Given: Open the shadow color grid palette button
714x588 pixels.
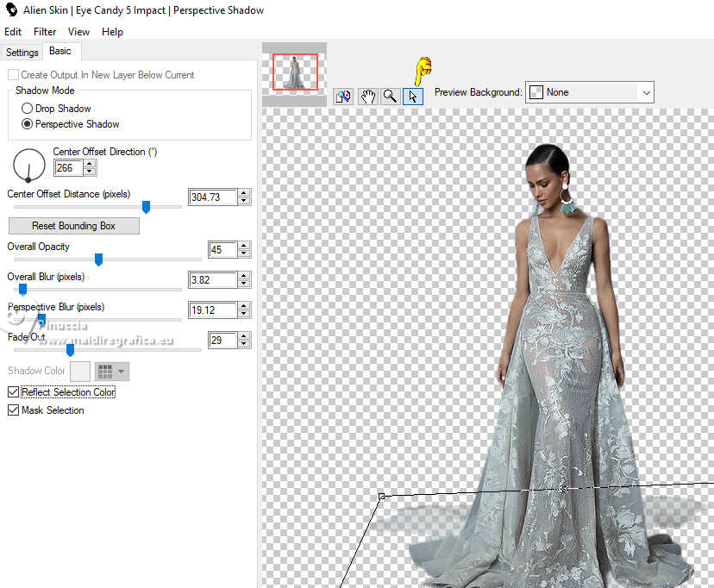Looking at the screenshot, I should 112,372.
